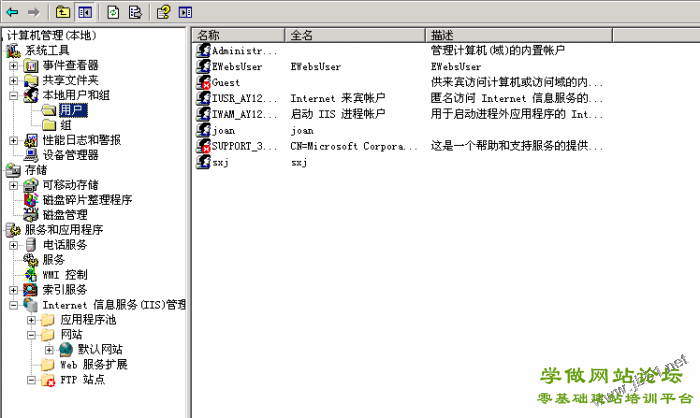Click the 性能日志和警报 icon

pos(31,141)
